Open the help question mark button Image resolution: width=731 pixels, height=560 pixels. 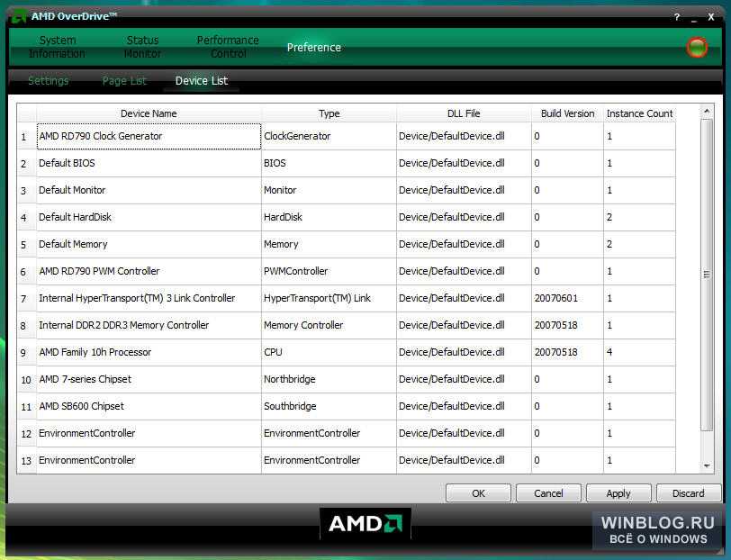[676, 17]
